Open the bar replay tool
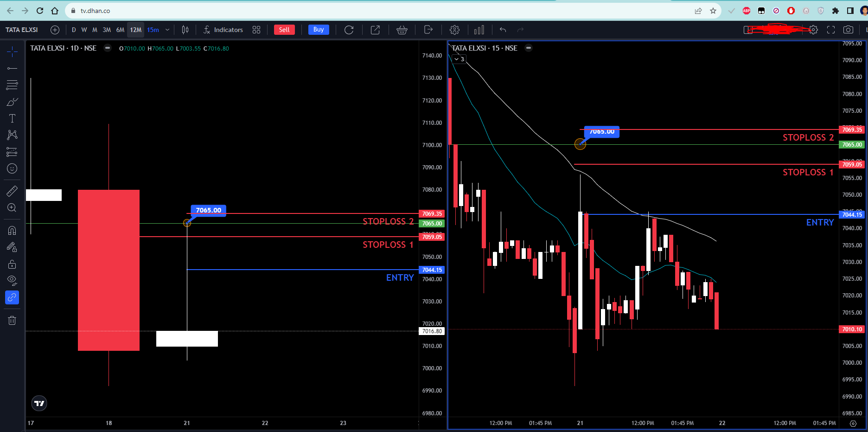The width and height of the screenshot is (868, 432). tap(349, 30)
